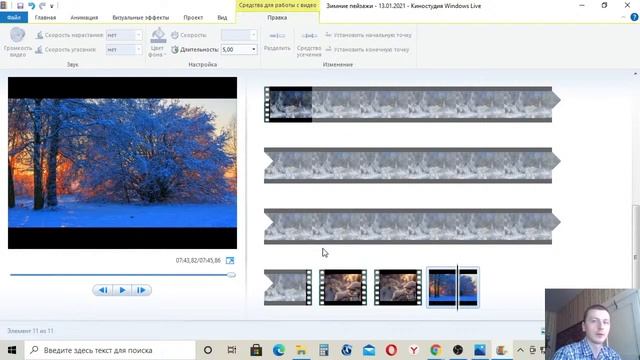Click Установить начальную точку
Viewport: 640px width, 360px height.
pyautogui.click(x=368, y=35)
